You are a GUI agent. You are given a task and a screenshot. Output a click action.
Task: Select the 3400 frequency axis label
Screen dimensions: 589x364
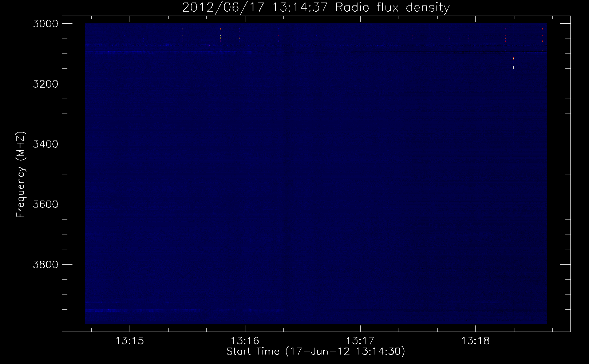pos(45,144)
